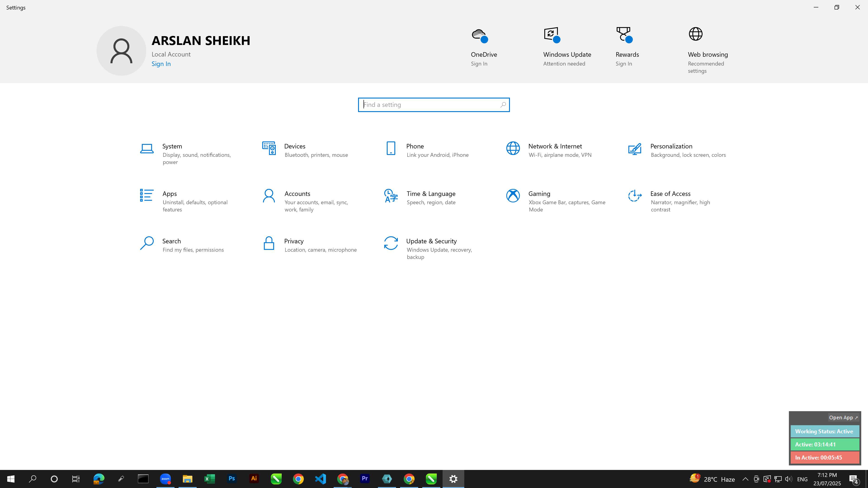868x488 pixels.
Task: Open the terminal window from the taskbar
Action: pos(143,479)
